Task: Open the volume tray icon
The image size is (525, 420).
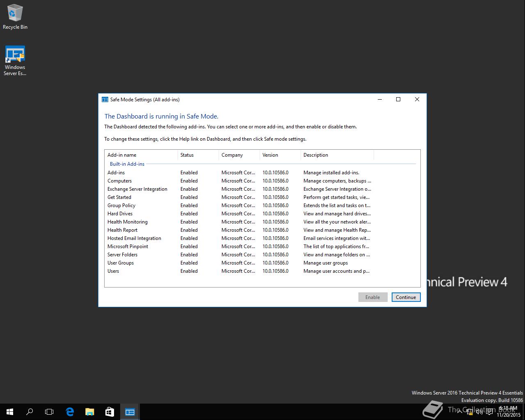Action: (x=479, y=412)
